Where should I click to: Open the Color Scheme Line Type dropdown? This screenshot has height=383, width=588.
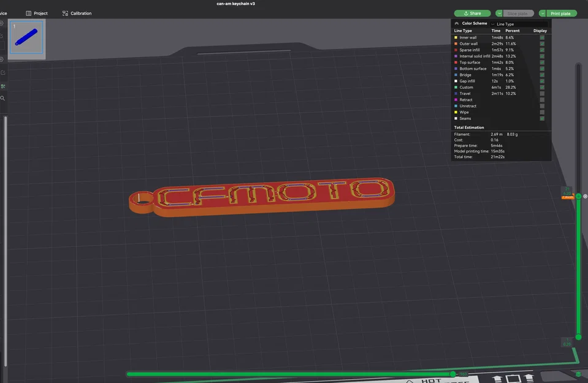[x=519, y=24]
